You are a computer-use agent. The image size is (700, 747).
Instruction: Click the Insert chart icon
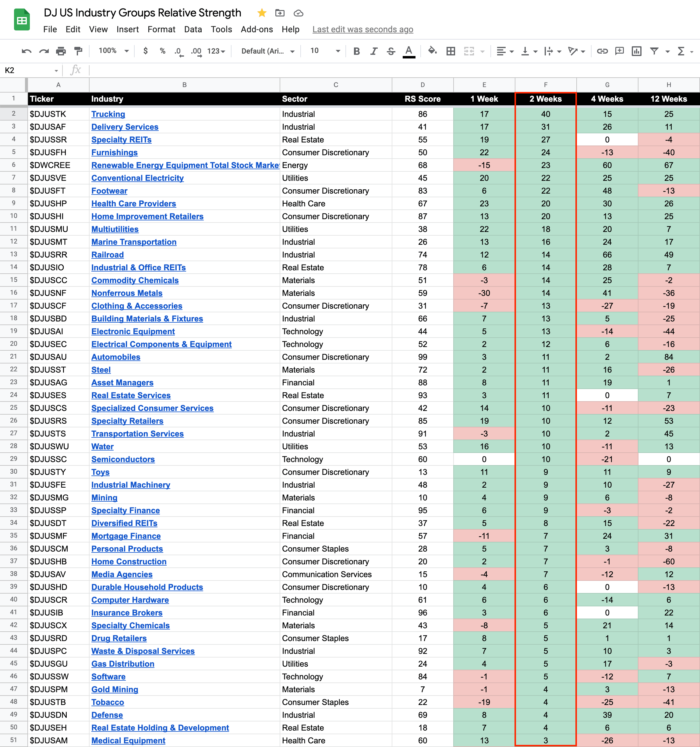coord(636,51)
